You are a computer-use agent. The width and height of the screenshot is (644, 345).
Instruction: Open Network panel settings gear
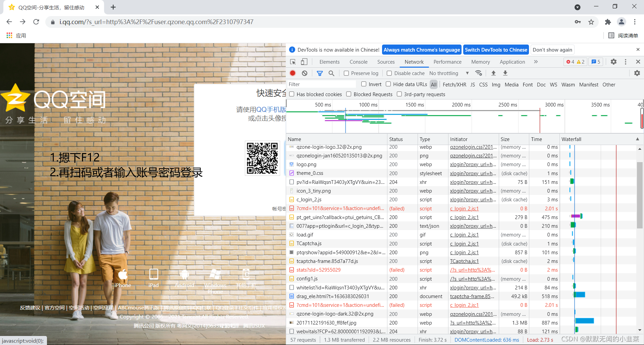(x=637, y=73)
